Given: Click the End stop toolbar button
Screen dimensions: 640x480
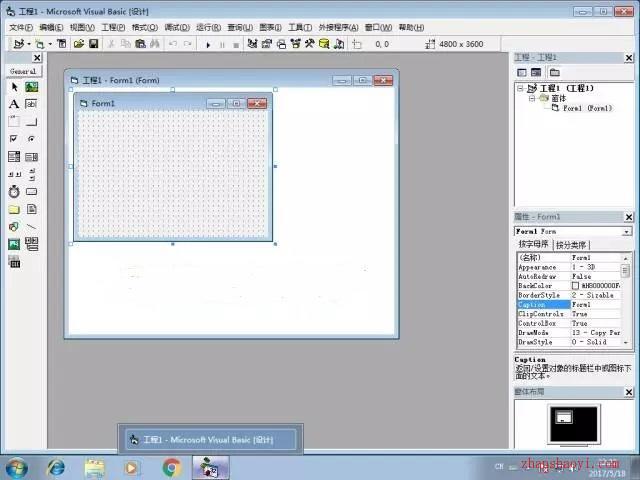Looking at the screenshot, I should coord(236,44).
